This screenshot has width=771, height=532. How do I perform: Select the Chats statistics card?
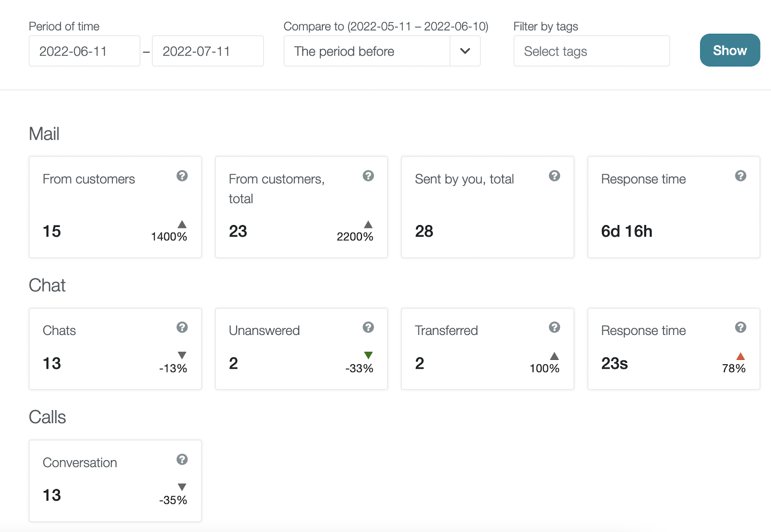(x=115, y=349)
